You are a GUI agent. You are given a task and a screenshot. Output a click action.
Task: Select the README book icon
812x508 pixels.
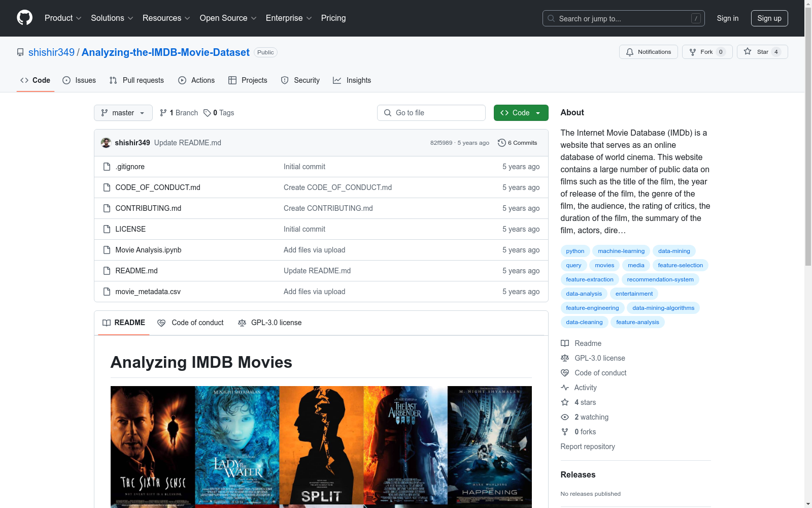107,323
